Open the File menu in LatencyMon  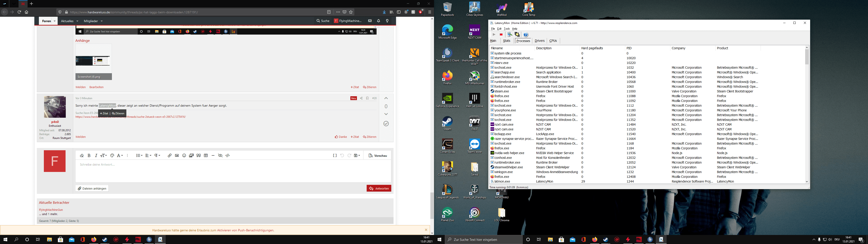click(493, 29)
